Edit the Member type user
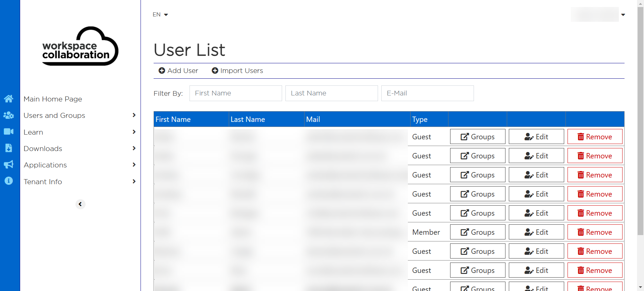Viewport: 644px width, 291px height. coord(536,232)
